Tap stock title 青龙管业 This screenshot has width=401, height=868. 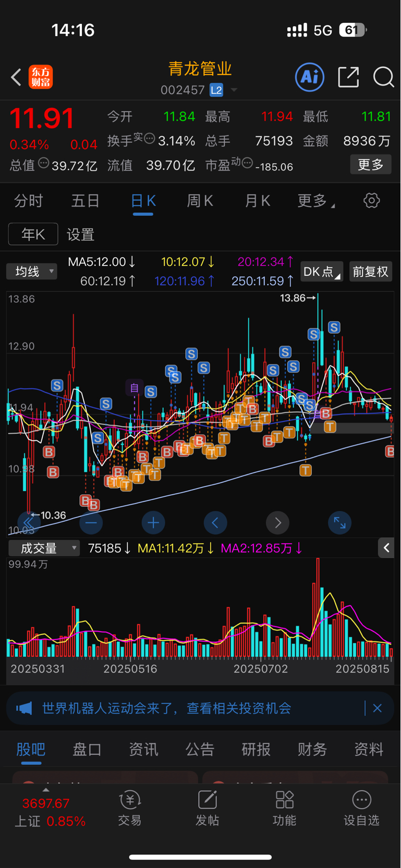(200, 69)
